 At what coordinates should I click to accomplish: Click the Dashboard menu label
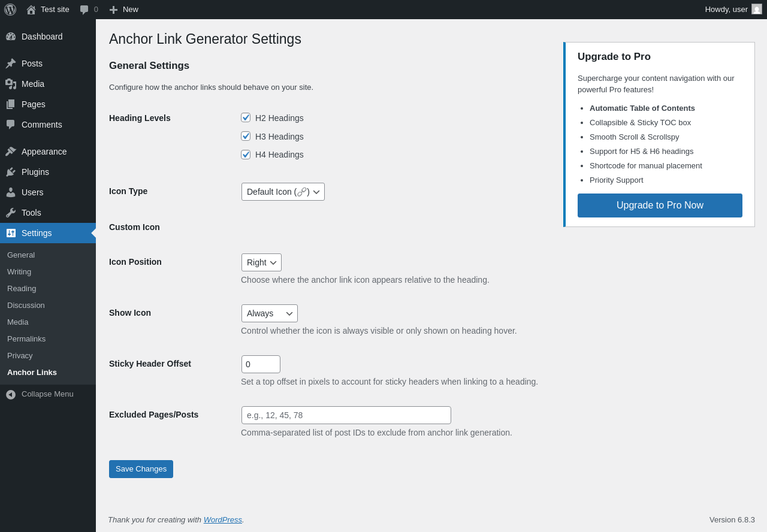click(x=42, y=37)
